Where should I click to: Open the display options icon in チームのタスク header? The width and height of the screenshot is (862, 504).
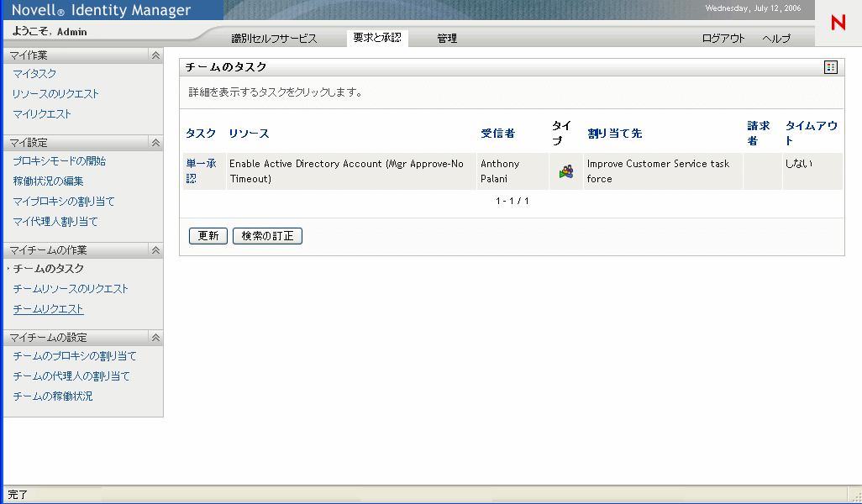coord(831,67)
